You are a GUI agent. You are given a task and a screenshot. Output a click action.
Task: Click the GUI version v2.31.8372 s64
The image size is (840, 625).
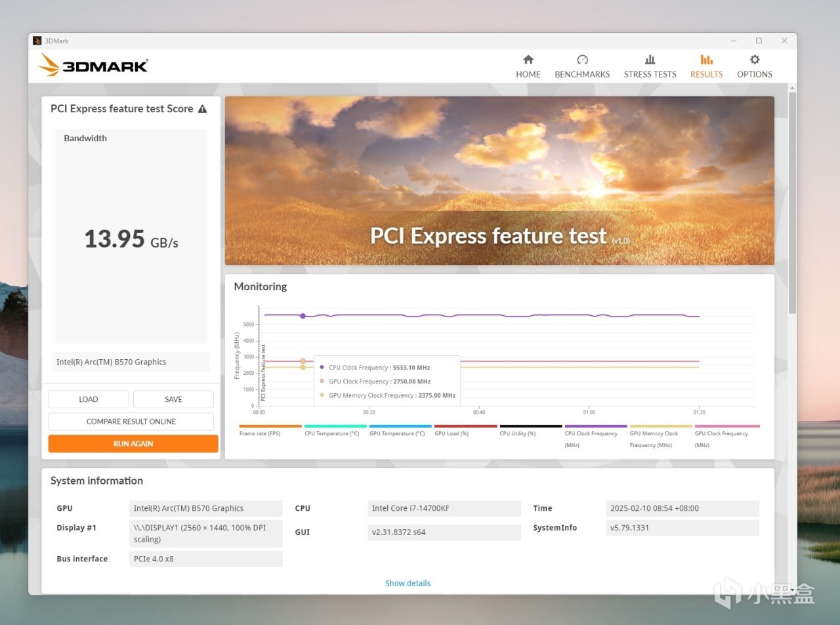click(444, 532)
